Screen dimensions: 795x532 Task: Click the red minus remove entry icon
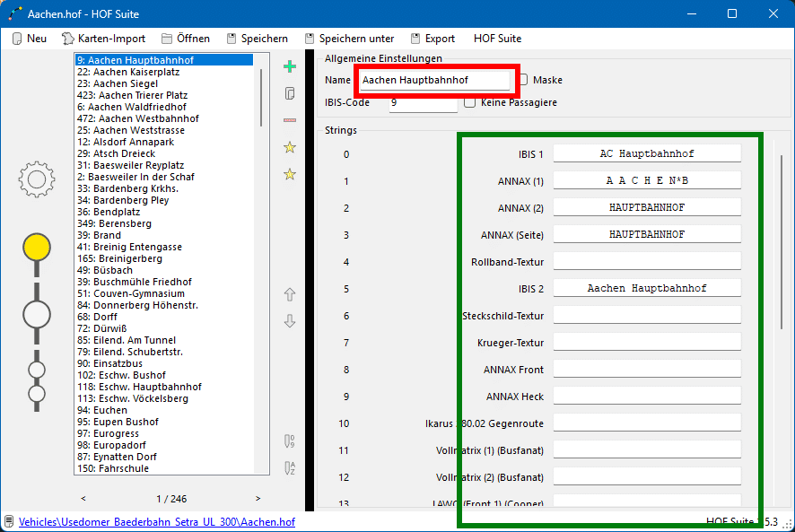[x=289, y=120]
